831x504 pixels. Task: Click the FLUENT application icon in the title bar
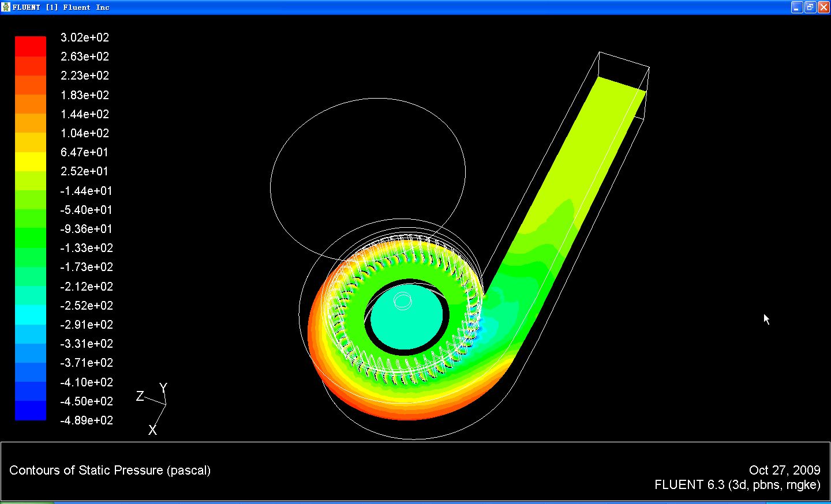point(6,7)
